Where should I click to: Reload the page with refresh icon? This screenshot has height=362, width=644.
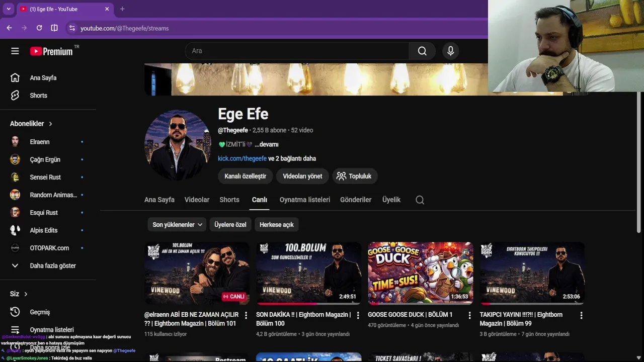[39, 28]
